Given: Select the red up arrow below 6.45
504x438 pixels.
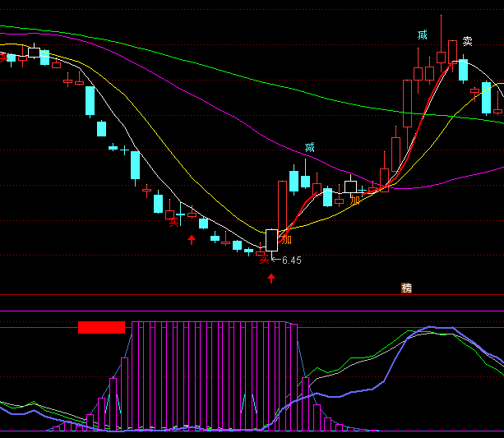Looking at the screenshot, I should coord(271,279).
